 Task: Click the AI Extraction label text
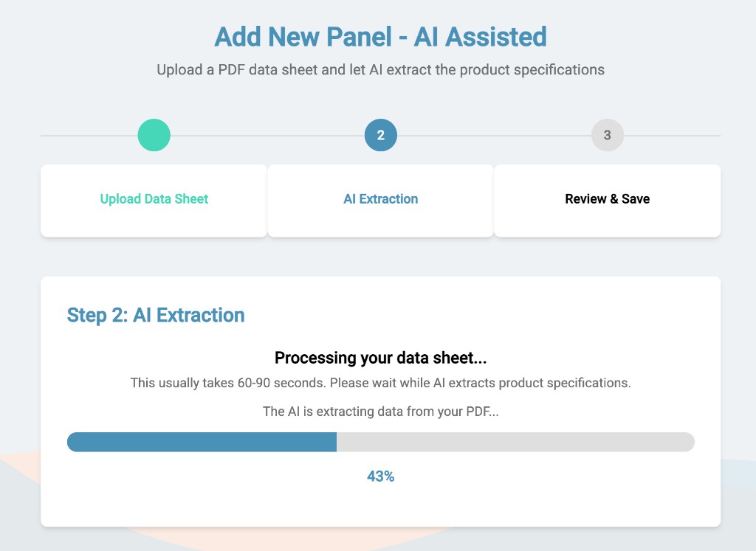click(380, 199)
